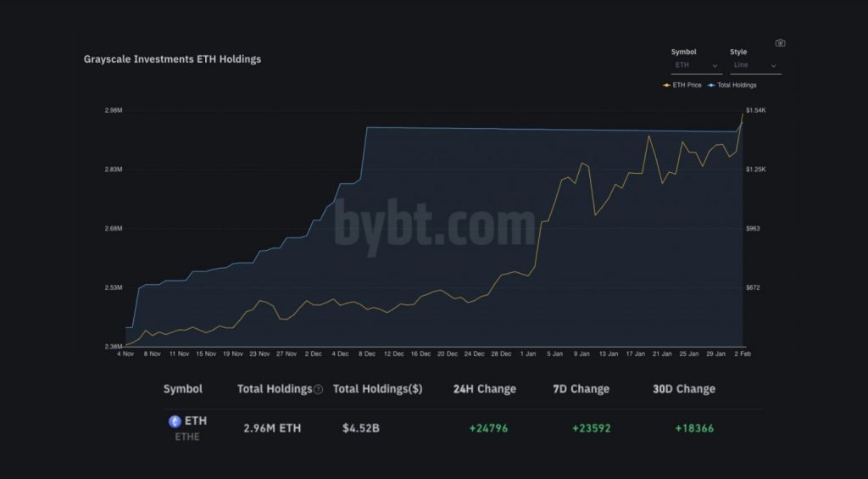Click the 2.98M left axis label

pyautogui.click(x=114, y=110)
